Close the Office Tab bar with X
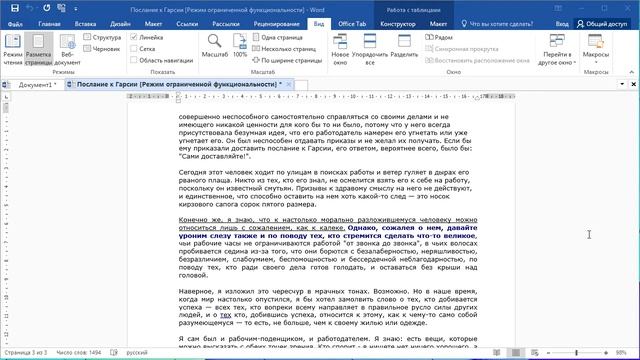 (633, 84)
